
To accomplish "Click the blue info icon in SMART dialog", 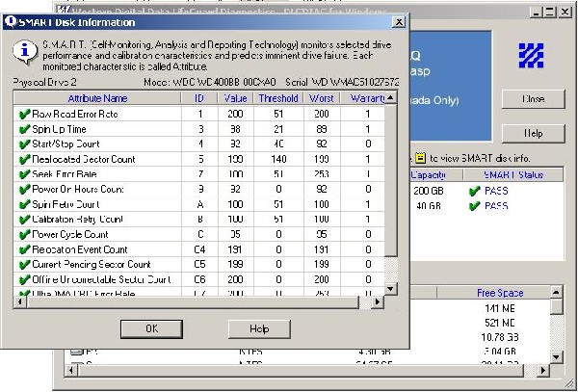I will pyautogui.click(x=25, y=52).
